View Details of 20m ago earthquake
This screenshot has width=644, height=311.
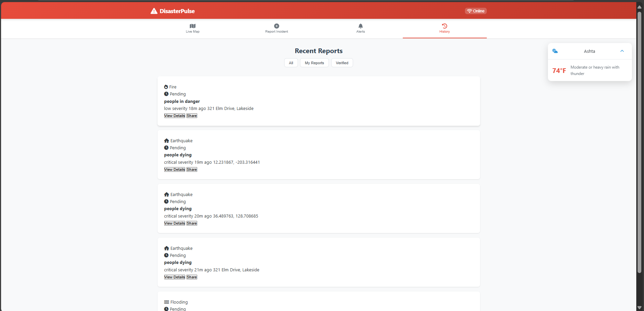click(x=175, y=223)
